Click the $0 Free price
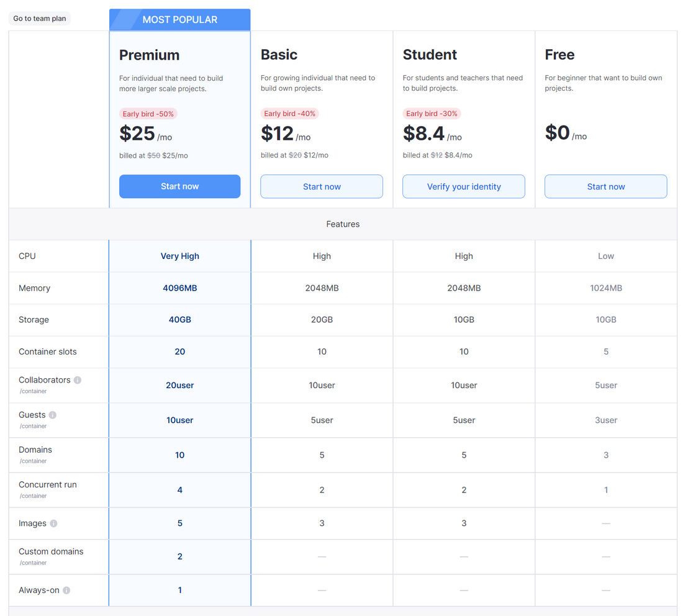 point(557,132)
